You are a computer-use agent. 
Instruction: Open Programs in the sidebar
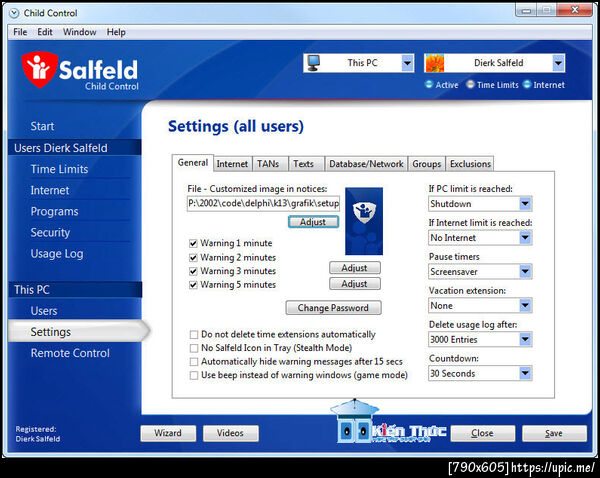click(x=54, y=212)
